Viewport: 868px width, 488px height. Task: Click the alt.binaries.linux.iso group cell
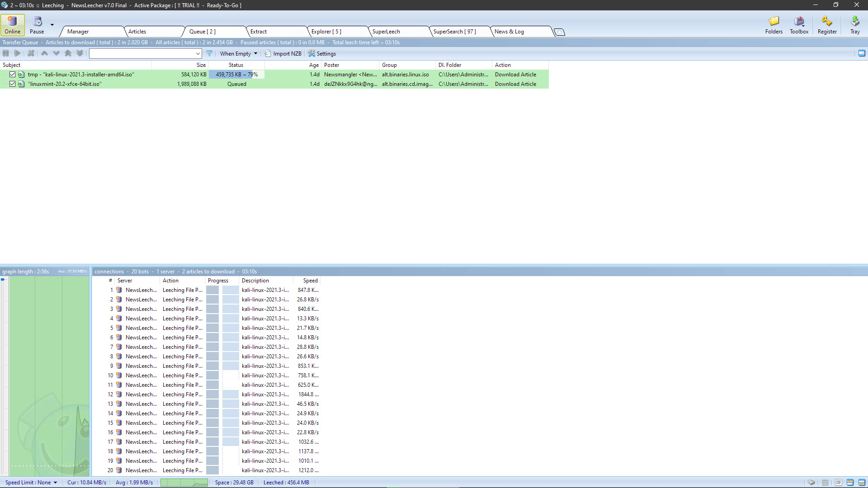tap(406, 75)
